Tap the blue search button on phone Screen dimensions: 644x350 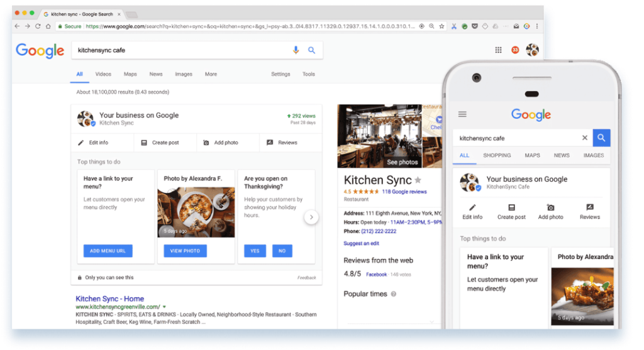pyautogui.click(x=601, y=138)
